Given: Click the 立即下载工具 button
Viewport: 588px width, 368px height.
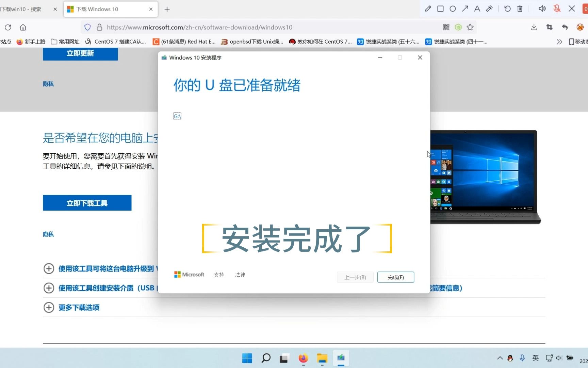Looking at the screenshot, I should [87, 203].
